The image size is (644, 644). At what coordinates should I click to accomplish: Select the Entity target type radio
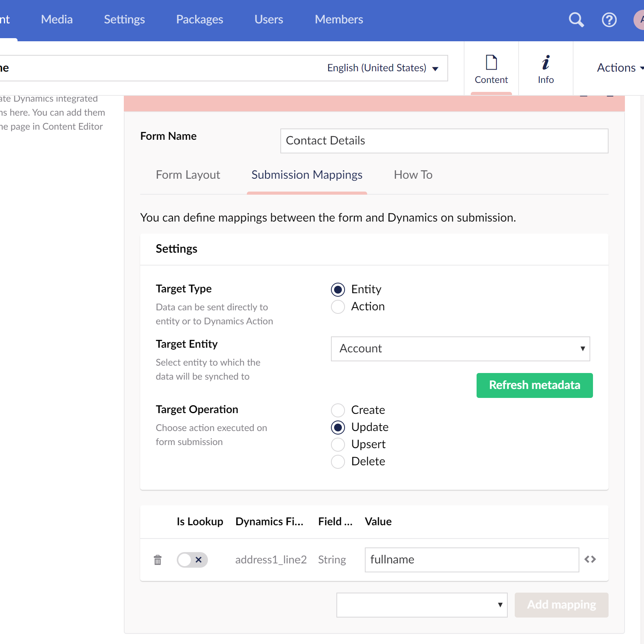click(x=338, y=290)
